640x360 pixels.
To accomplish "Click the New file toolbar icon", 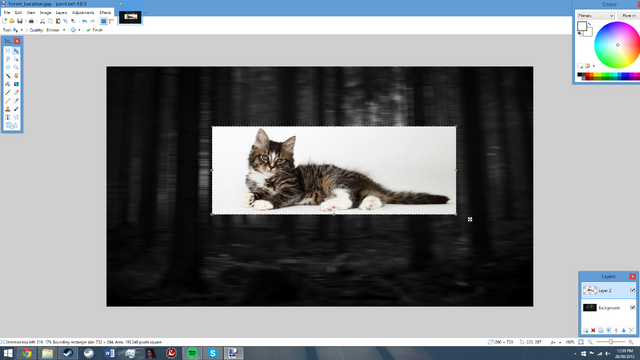I will coord(4,21).
